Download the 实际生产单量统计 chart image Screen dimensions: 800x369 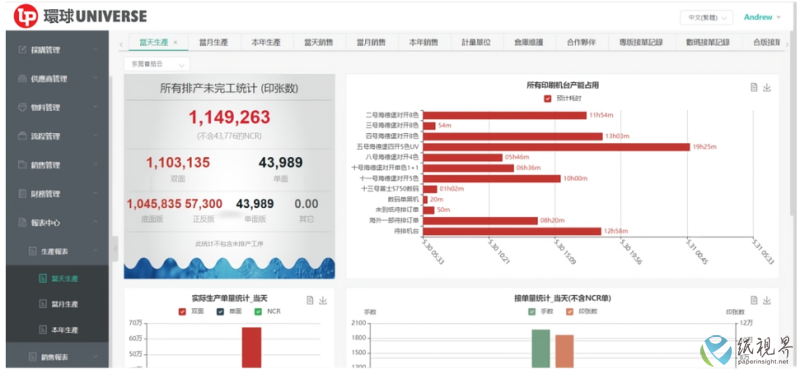322,300
